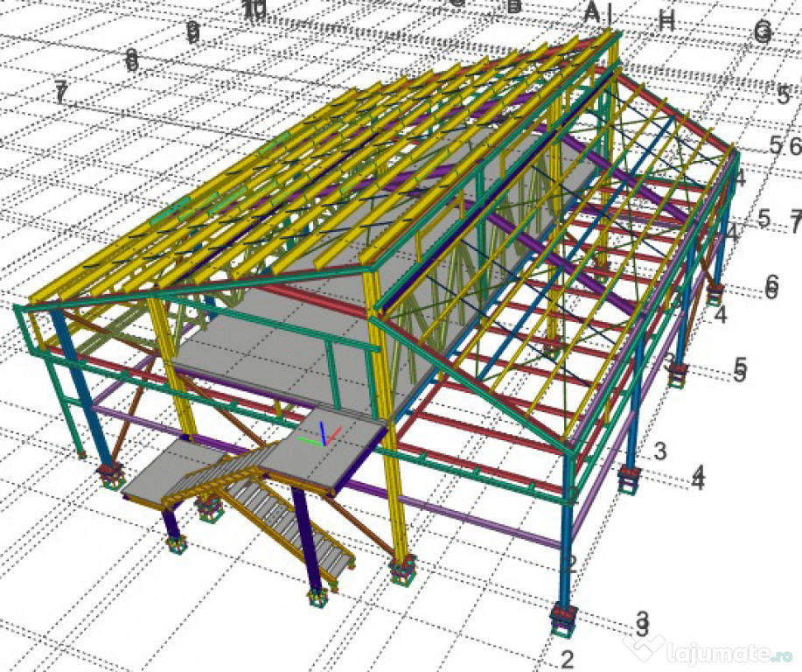Click base plate at bottom of staircase
Image resolution: width=802 pixels, height=672 pixels.
point(320,598)
